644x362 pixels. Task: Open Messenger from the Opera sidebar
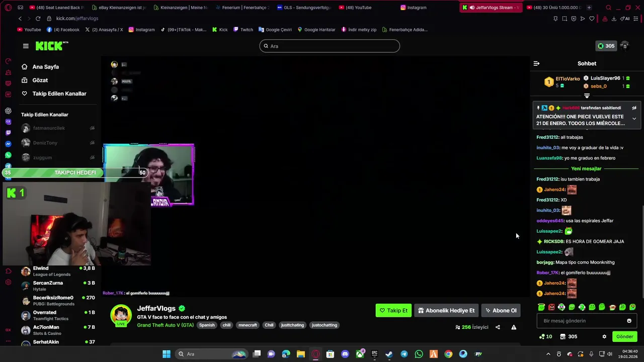8,144
